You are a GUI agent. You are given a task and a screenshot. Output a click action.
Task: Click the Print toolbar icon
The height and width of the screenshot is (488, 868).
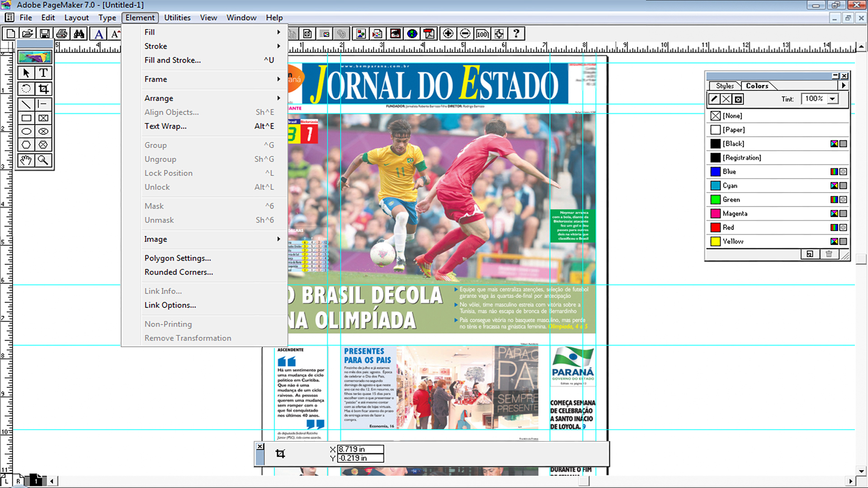62,33
